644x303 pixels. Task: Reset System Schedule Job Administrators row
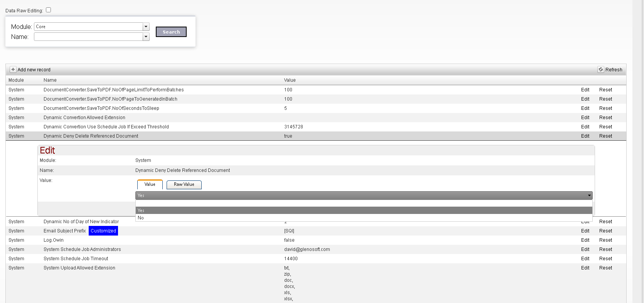tap(605, 249)
